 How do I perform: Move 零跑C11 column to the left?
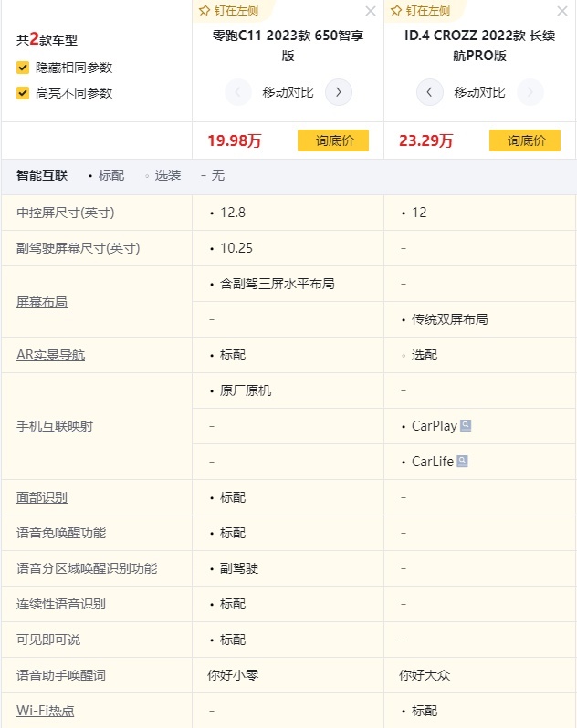coord(238,92)
